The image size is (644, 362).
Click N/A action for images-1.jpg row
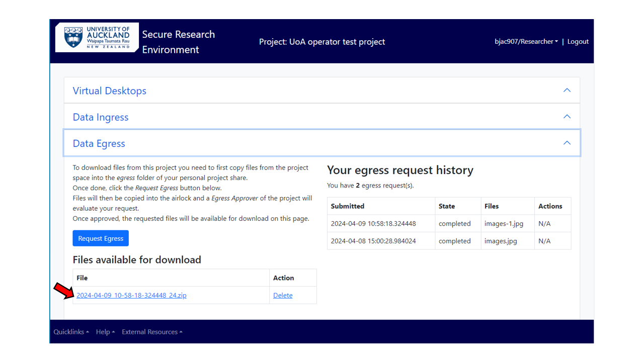click(553, 223)
